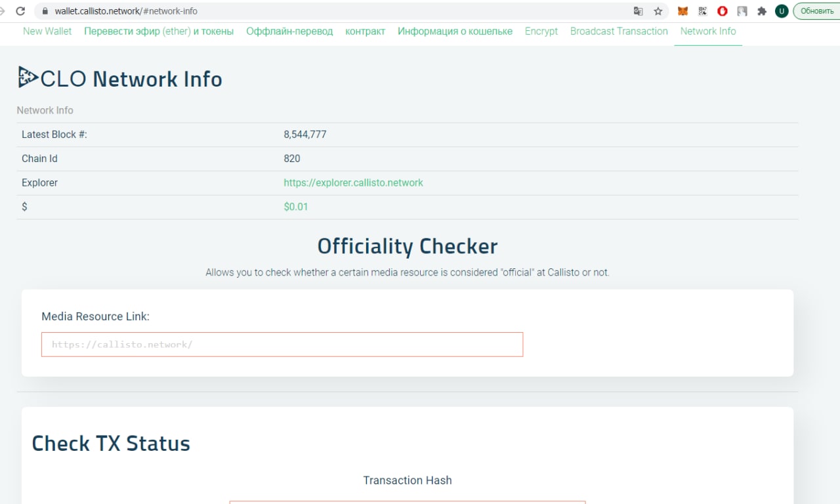
Task: Click the Transaction Hash input field
Action: point(408,503)
